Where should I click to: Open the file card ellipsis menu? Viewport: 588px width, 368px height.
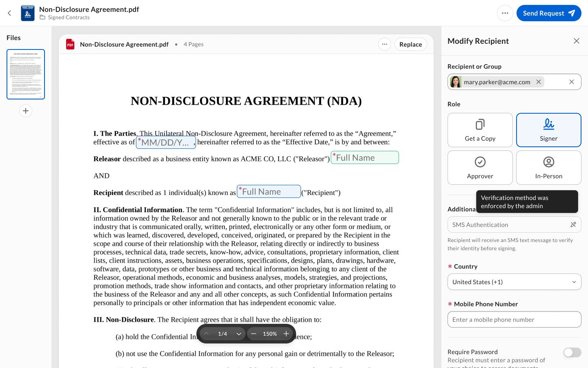[384, 44]
